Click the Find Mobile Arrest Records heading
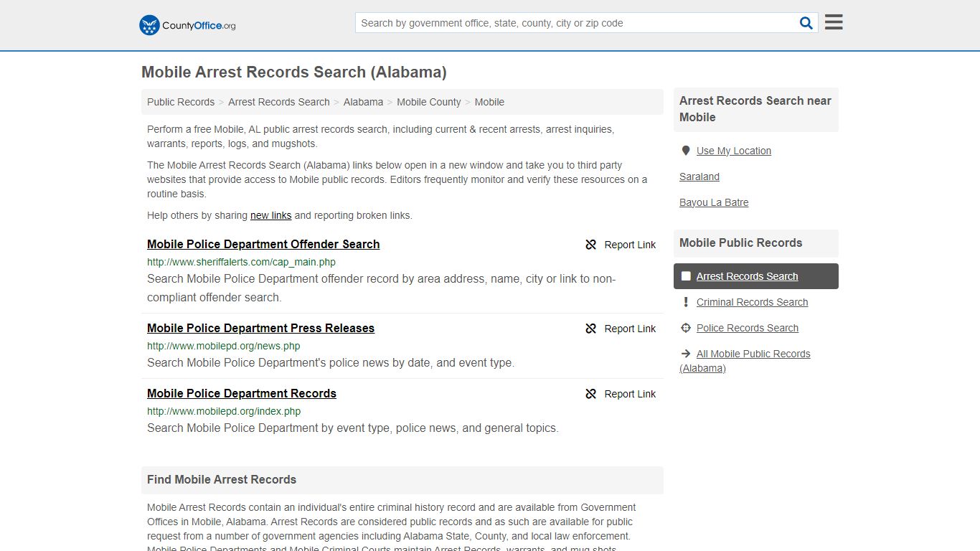 [222, 479]
